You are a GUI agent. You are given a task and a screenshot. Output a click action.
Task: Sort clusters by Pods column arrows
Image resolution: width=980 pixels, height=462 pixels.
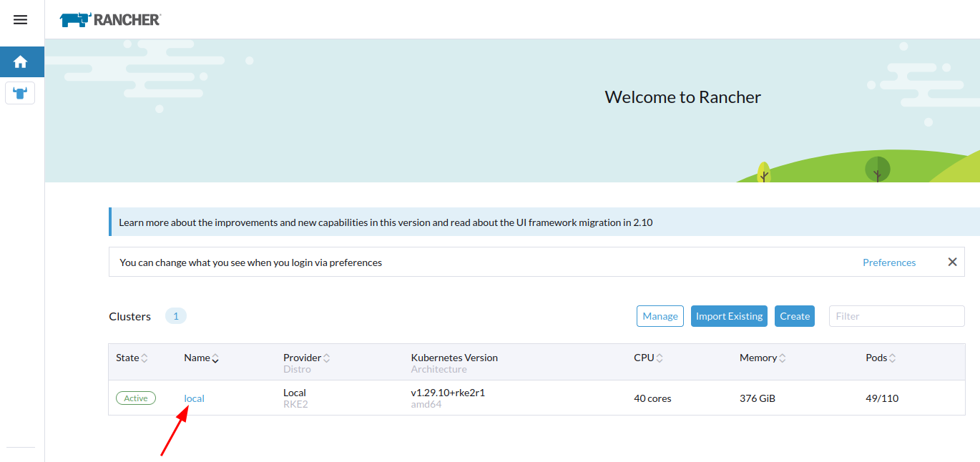click(893, 358)
